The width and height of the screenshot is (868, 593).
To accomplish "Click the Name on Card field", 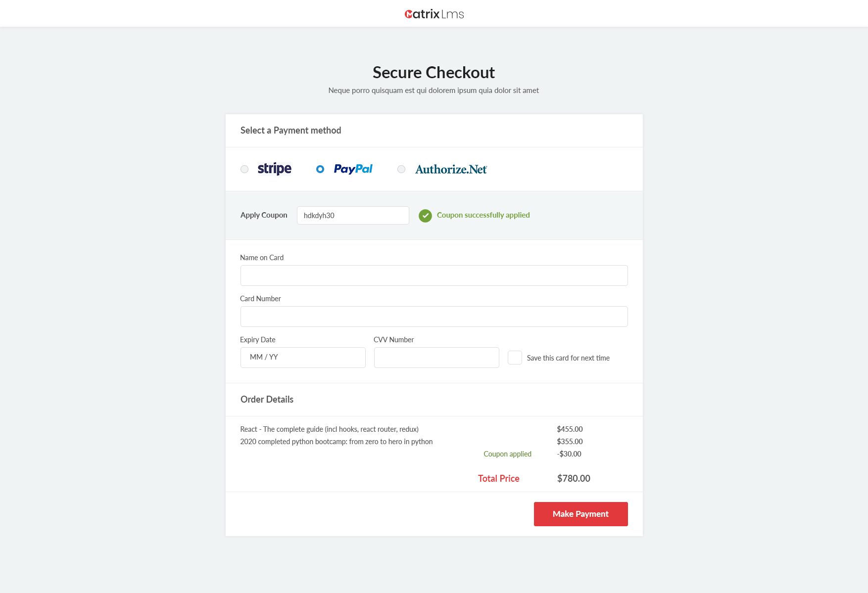I will click(434, 275).
